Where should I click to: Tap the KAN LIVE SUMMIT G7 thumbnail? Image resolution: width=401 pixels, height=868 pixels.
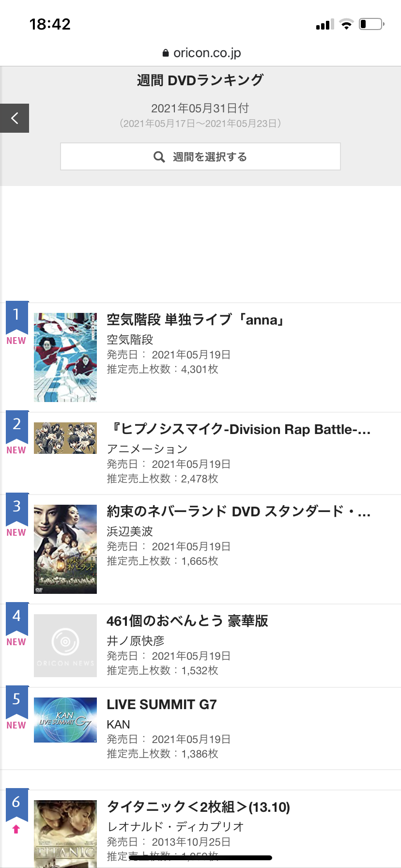point(65,720)
